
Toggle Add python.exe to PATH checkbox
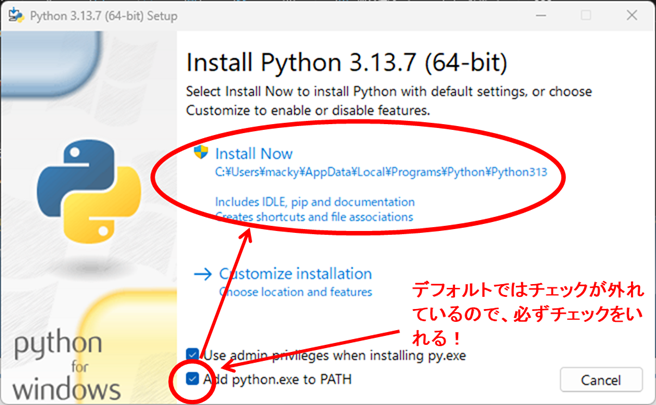[x=192, y=379]
